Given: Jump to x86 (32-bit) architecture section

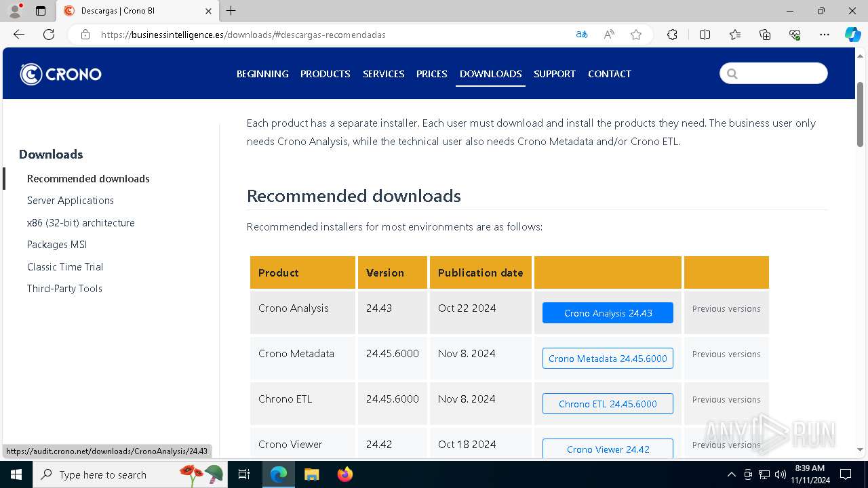Looking at the screenshot, I should pyautogui.click(x=81, y=223).
